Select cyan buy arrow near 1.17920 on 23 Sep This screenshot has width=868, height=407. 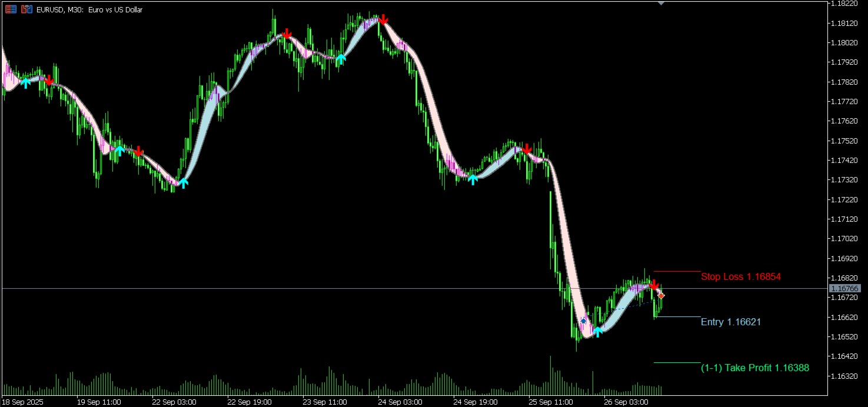point(341,58)
